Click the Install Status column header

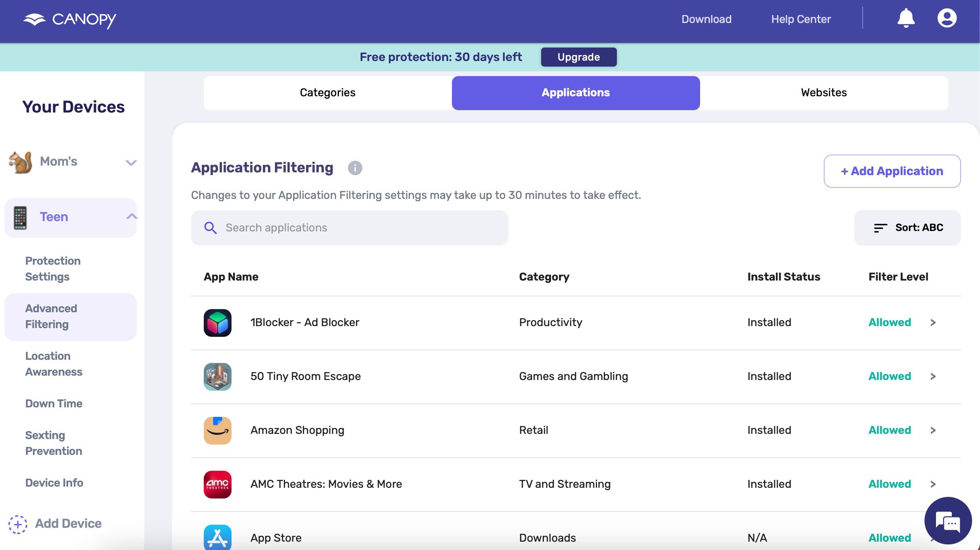[784, 277]
